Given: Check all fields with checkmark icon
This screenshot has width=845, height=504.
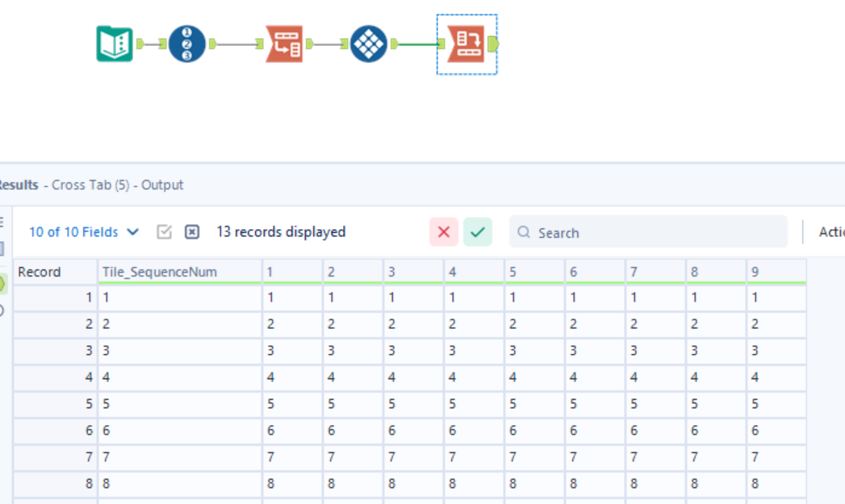Looking at the screenshot, I should click(x=165, y=232).
